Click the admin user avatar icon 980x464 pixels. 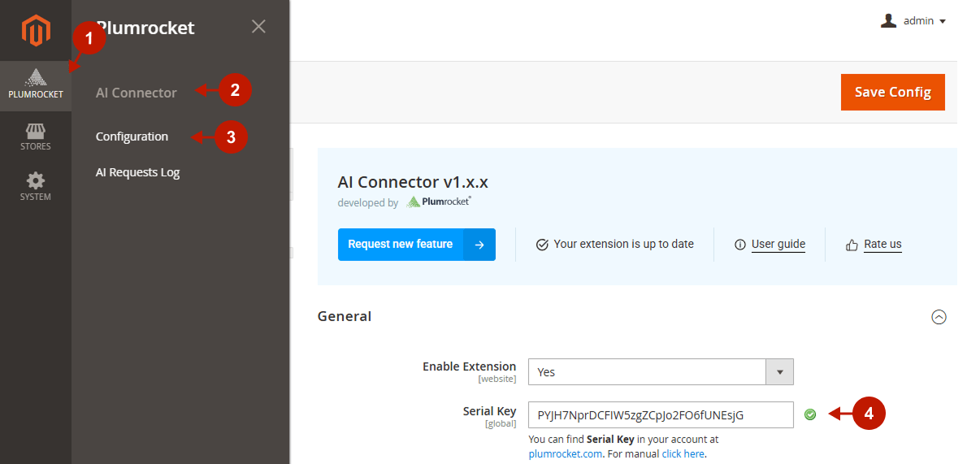point(888,21)
